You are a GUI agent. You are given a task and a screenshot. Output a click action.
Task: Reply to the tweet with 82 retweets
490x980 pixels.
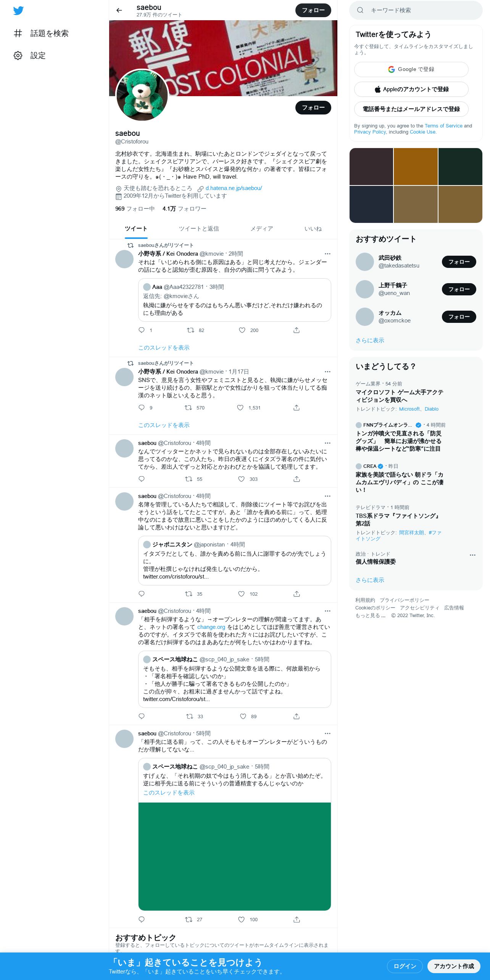142,330
